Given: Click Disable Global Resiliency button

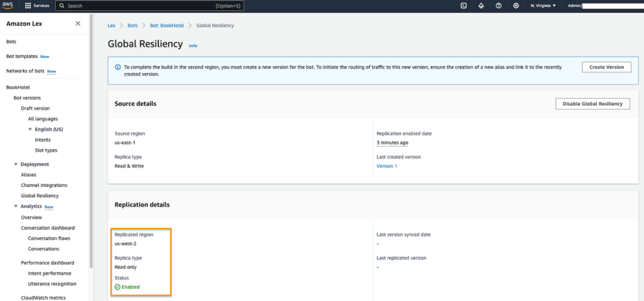Looking at the screenshot, I should pyautogui.click(x=592, y=104).
